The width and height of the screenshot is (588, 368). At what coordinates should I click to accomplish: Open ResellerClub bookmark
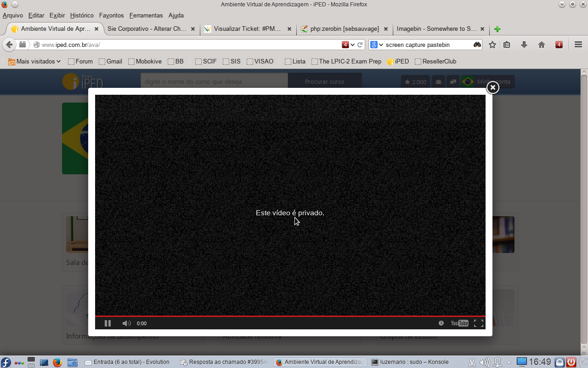click(435, 61)
